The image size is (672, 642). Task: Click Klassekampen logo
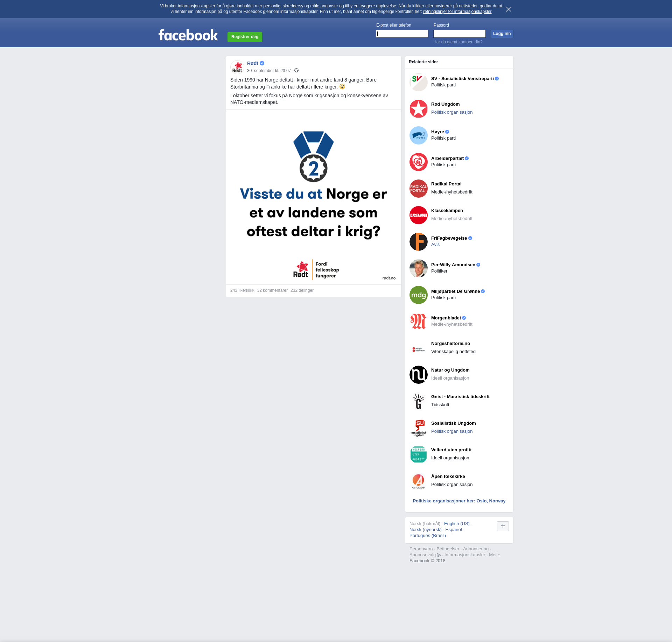pos(419,215)
